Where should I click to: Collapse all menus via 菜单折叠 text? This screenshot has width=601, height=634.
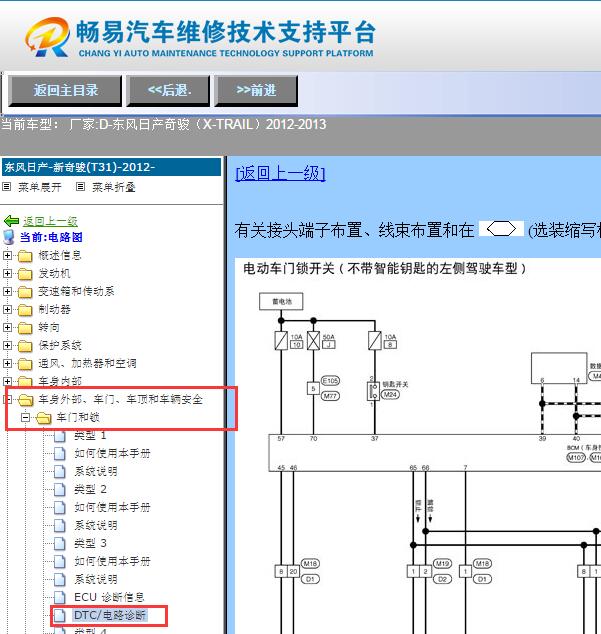(114, 187)
